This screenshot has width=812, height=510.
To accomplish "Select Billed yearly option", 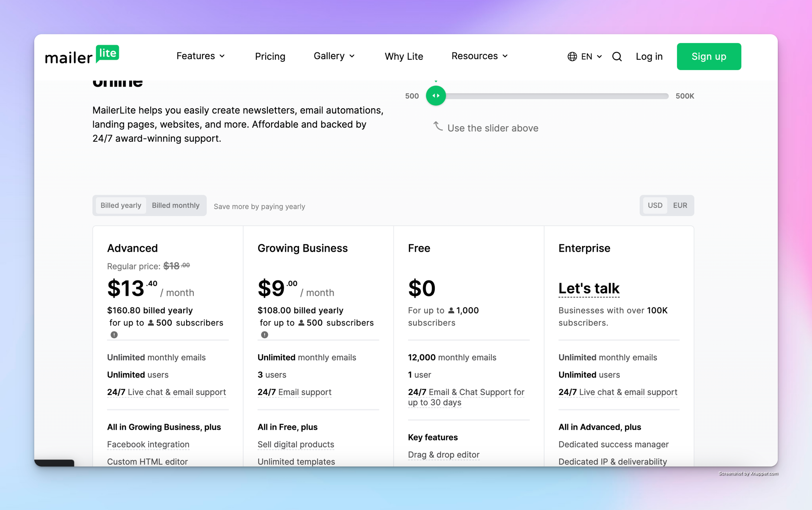I will point(121,205).
